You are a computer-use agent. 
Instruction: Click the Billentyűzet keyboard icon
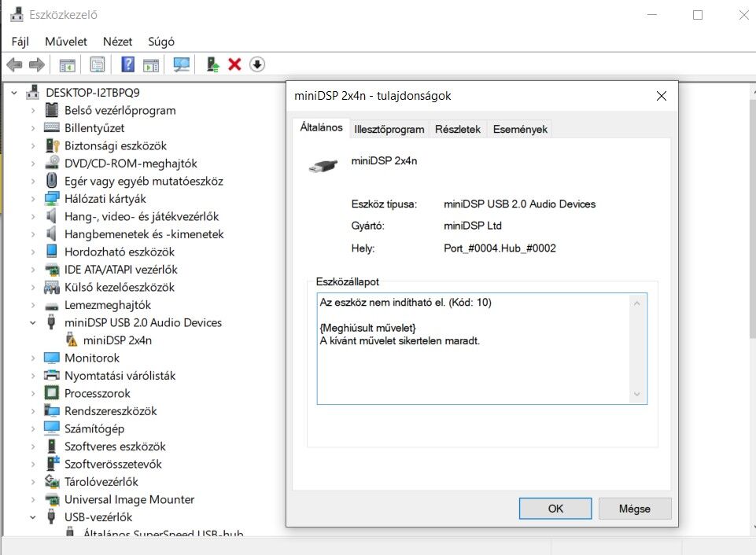(x=52, y=127)
